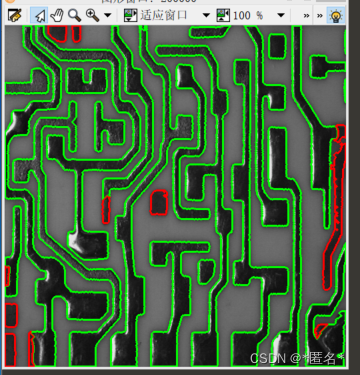The image size is (360, 375).
Task: Click the image size percentage icon
Action: [223, 15]
